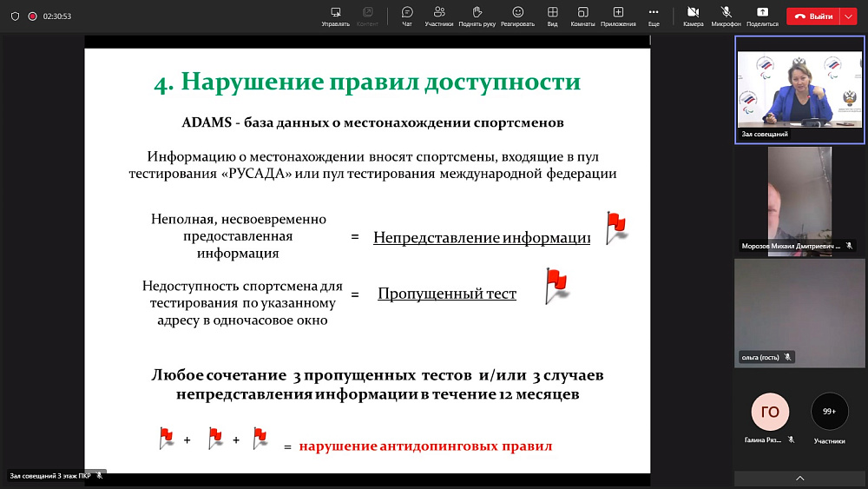Toggle the Камера (Camera) on

click(x=693, y=16)
